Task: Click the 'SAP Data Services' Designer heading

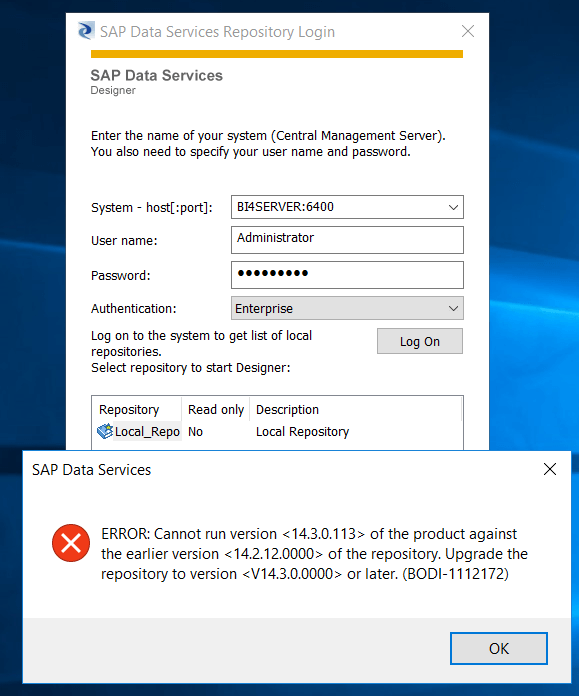Action: pos(156,75)
